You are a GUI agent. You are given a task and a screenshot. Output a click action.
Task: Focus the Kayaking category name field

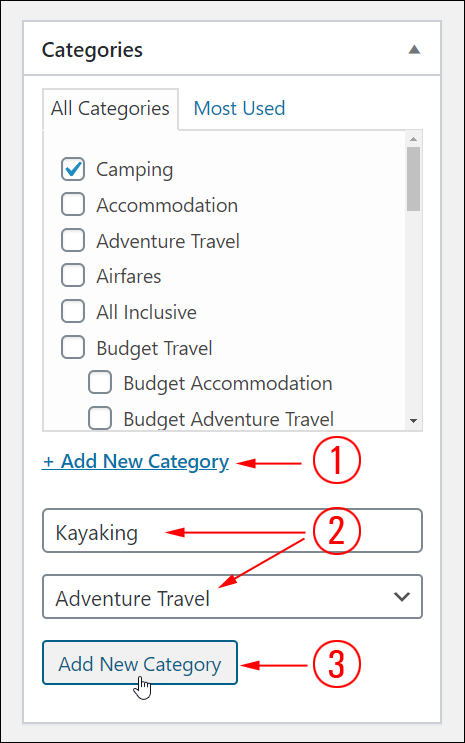tap(232, 531)
